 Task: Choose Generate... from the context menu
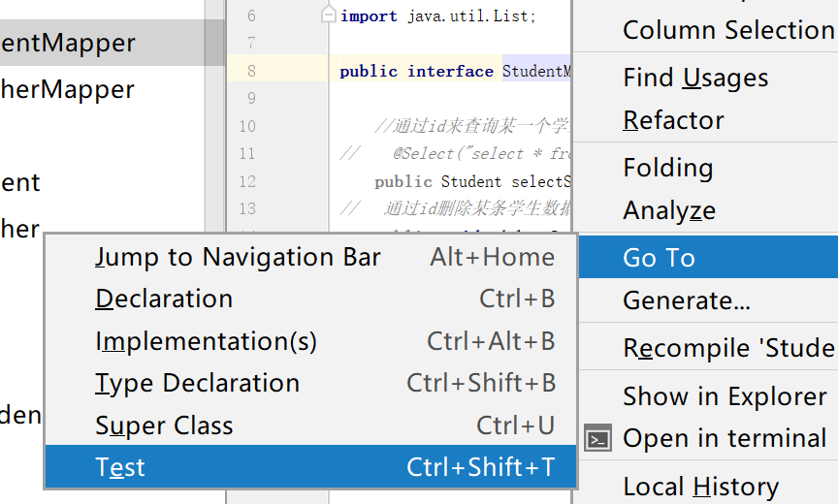[686, 300]
